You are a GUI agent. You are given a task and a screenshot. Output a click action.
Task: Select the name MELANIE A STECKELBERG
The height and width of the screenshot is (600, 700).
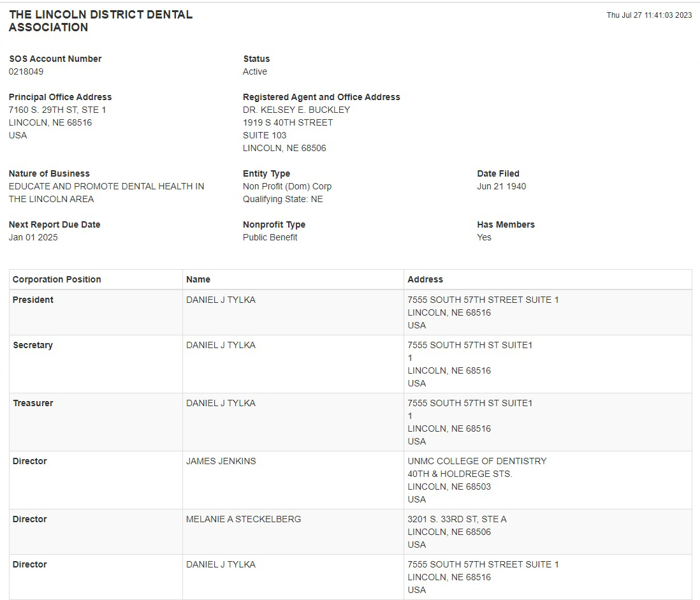coord(244,519)
